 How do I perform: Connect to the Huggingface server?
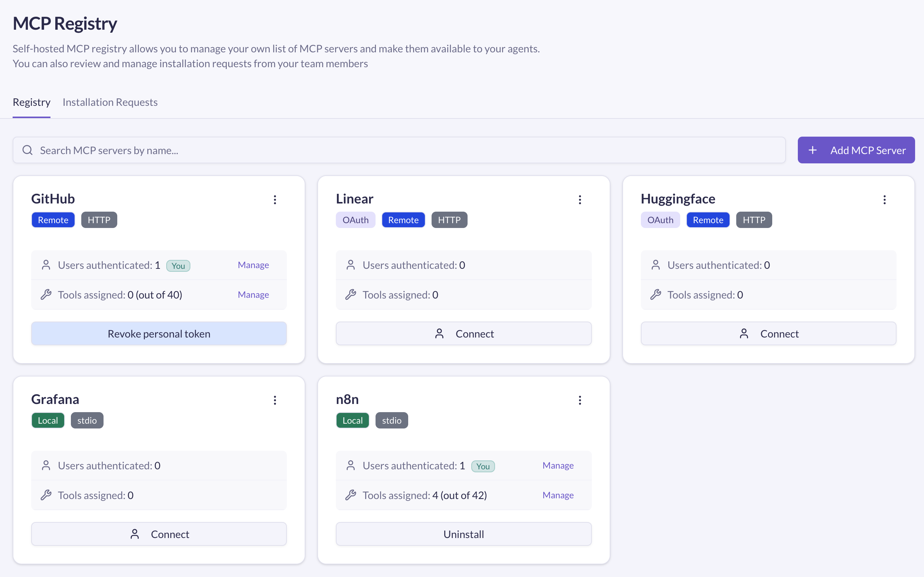tap(768, 333)
